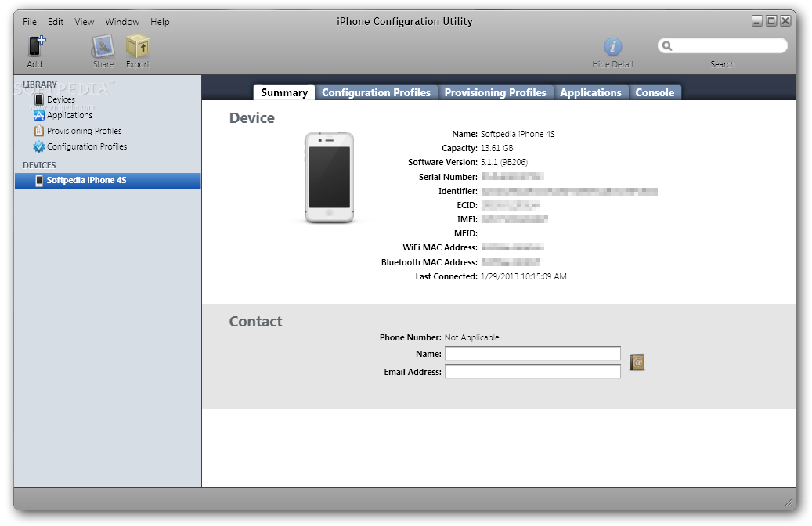
Task: Open the Edit menu
Action: (x=56, y=22)
